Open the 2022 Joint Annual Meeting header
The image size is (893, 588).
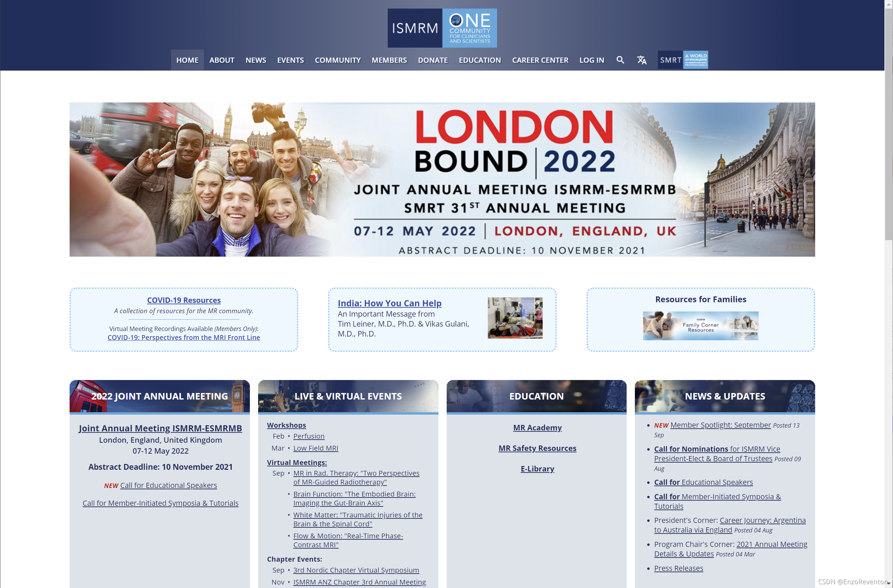[159, 396]
